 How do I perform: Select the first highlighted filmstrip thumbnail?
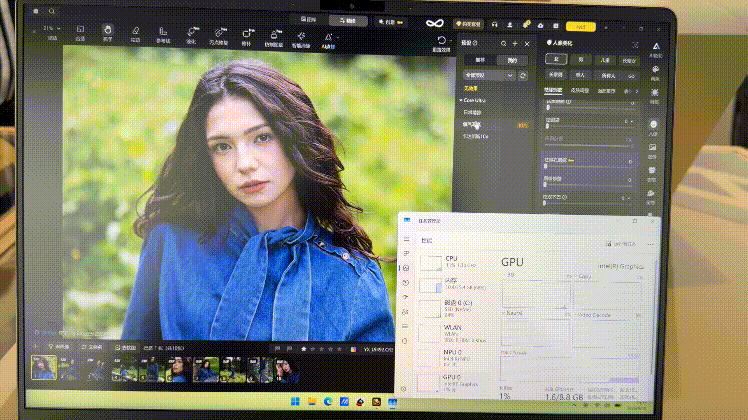tap(43, 368)
